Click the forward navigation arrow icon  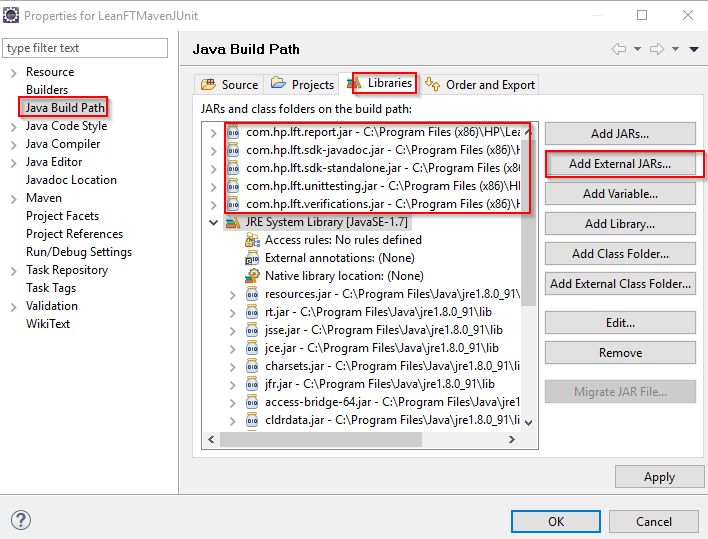(657, 49)
